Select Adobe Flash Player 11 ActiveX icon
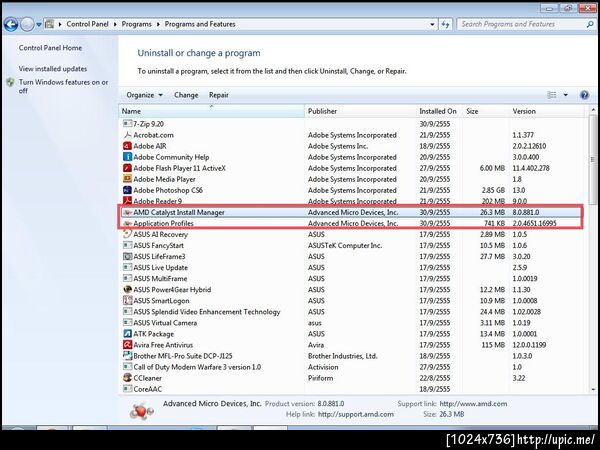Image resolution: width=600 pixels, height=450 pixels. pyautogui.click(x=127, y=168)
